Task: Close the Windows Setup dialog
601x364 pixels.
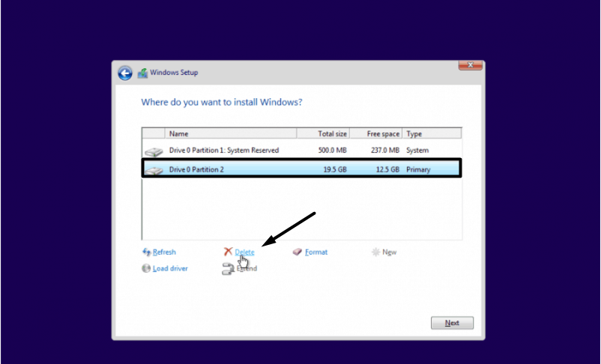Action: point(470,66)
